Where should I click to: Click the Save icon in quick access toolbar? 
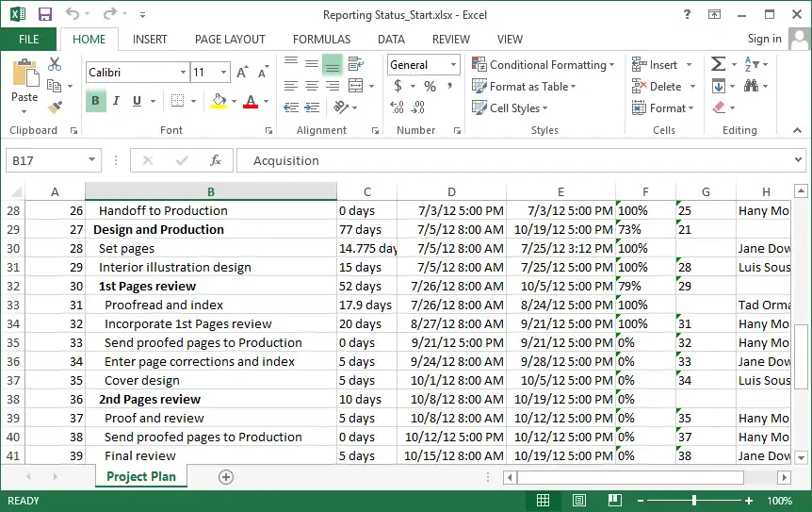[44, 15]
